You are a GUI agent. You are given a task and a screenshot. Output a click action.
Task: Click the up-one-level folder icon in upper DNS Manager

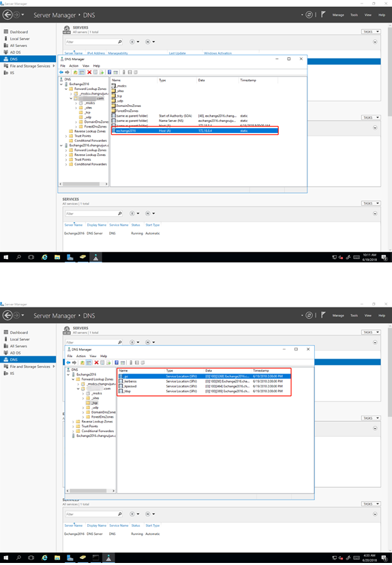pyautogui.click(x=75, y=72)
